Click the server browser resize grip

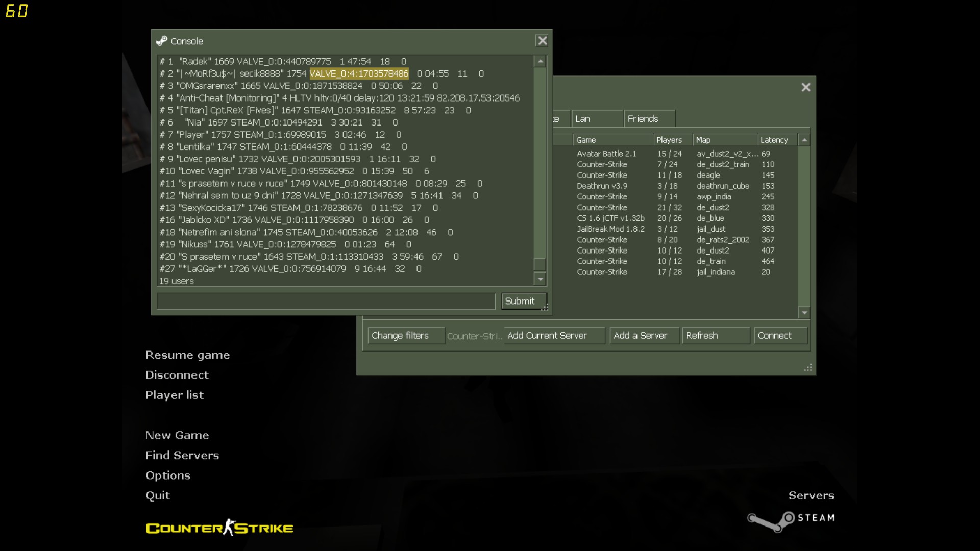pos(808,367)
